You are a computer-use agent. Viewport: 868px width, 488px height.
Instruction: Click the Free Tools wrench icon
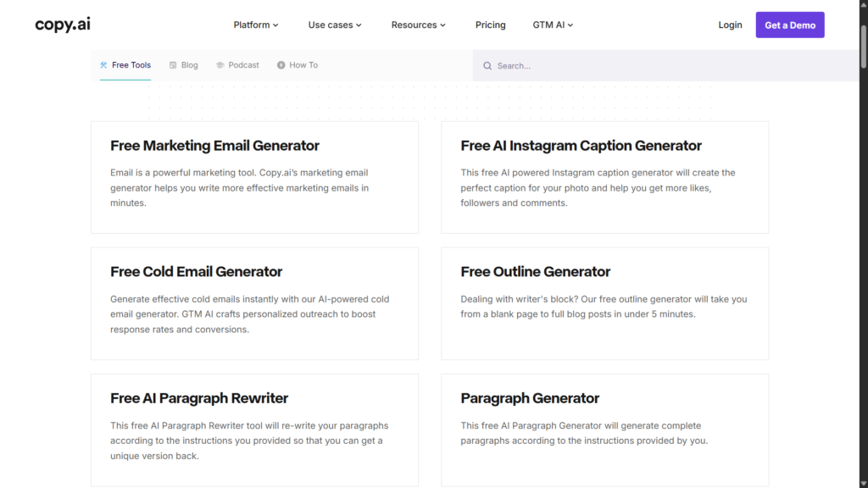[103, 65]
